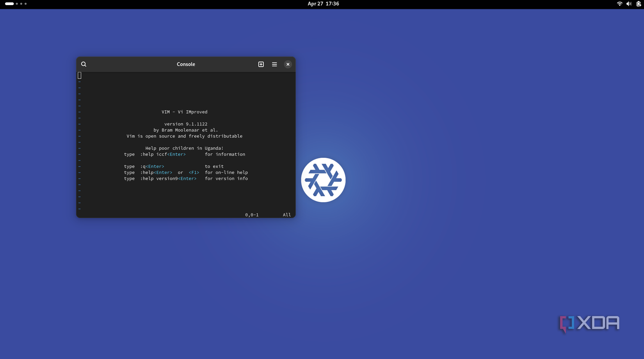The width and height of the screenshot is (644, 359).
Task: Click the Wi-Fi status icon
Action: (x=619, y=4)
